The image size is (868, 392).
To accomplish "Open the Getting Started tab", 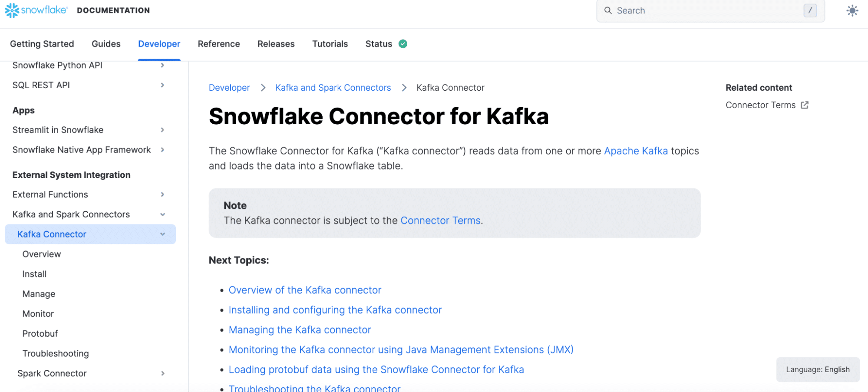I will (42, 44).
